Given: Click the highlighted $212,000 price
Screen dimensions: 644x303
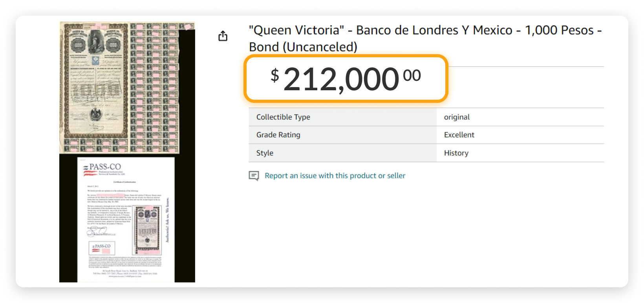Looking at the screenshot, I should 342,78.
